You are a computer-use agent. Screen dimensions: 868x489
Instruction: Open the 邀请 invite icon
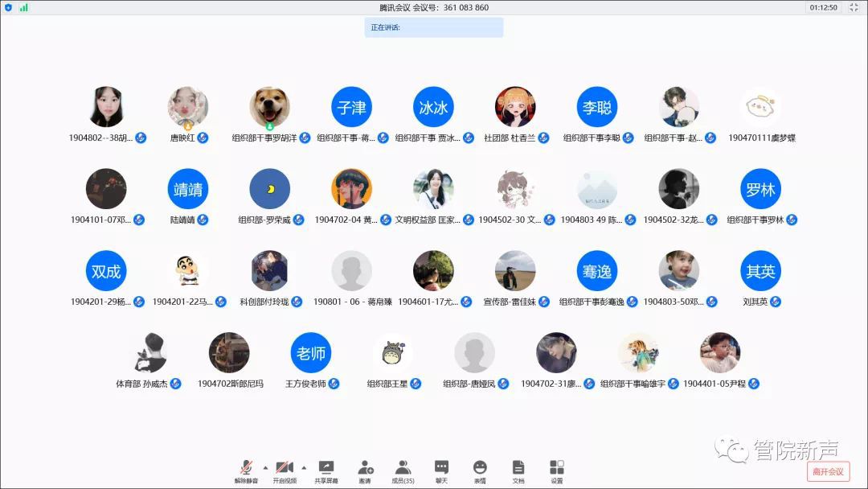(x=365, y=470)
